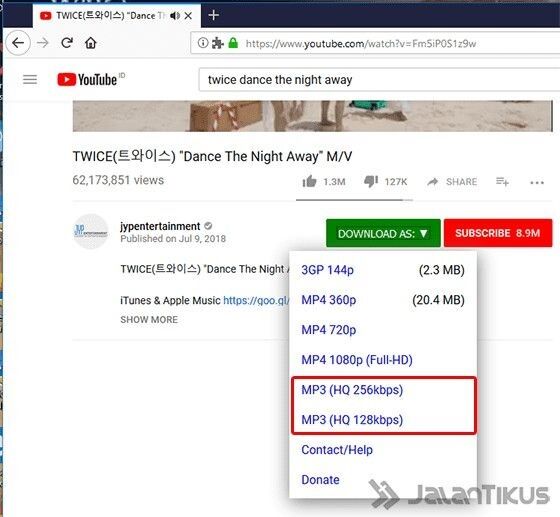This screenshot has height=517, width=560.
Task: Download as MP3 (HQ 128kbps)
Action: point(382,420)
